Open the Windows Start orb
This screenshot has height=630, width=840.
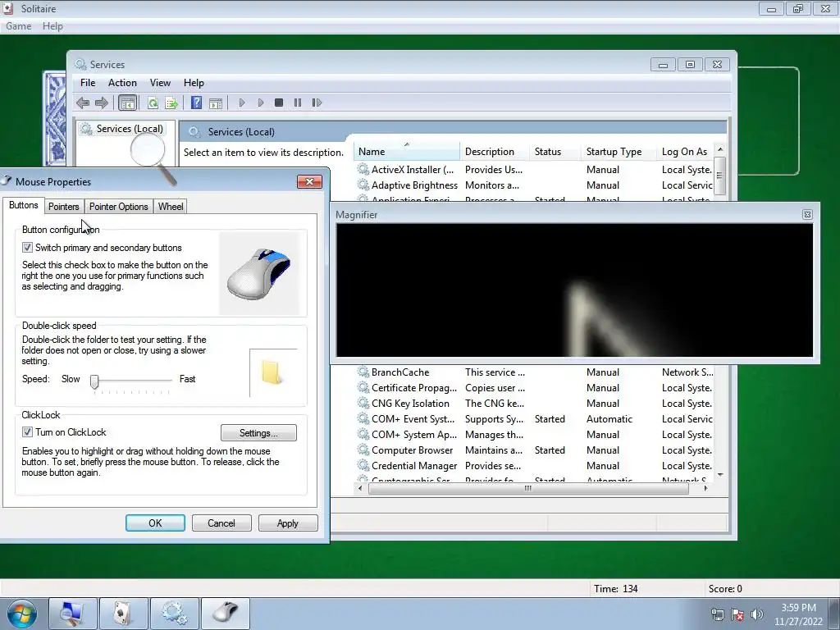click(x=22, y=614)
